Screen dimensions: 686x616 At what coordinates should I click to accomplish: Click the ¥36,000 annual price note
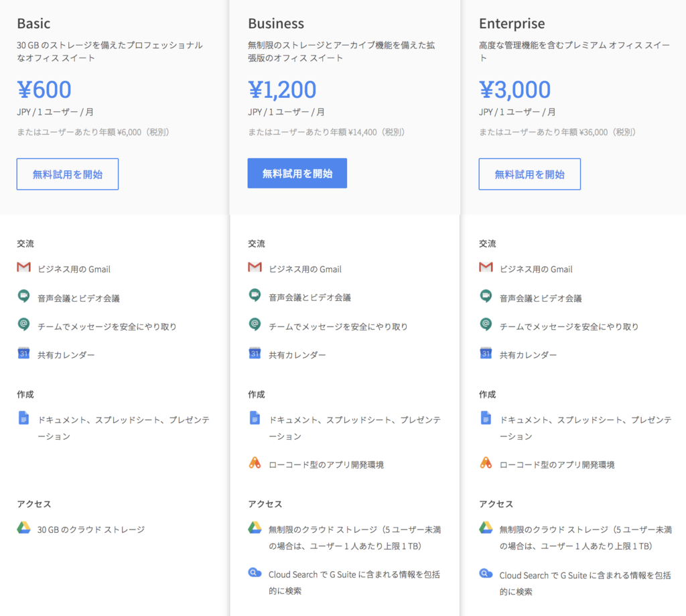coord(557,132)
